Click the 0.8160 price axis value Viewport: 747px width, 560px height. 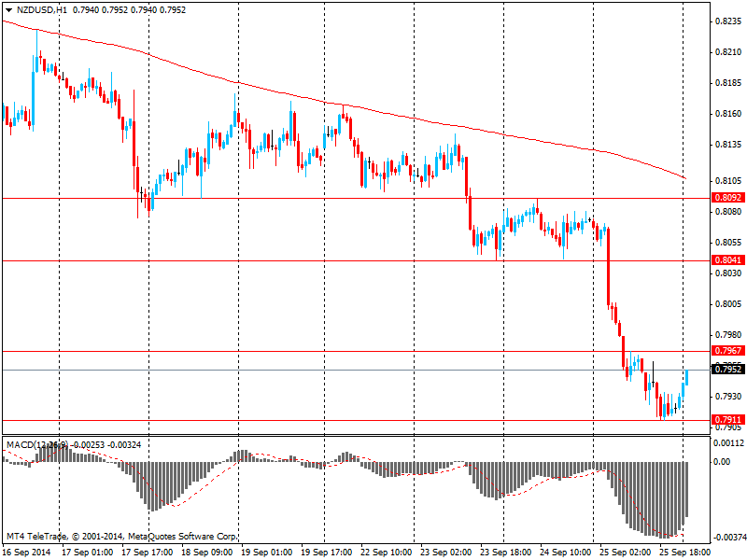[x=729, y=114]
